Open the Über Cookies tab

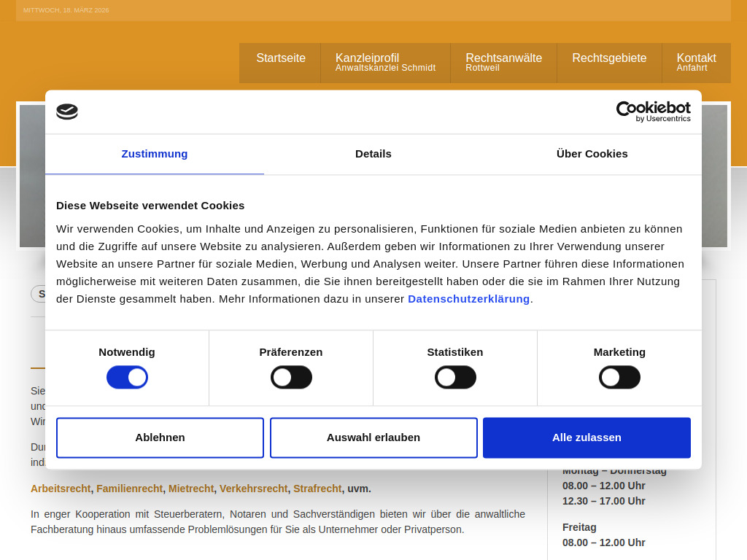point(592,154)
